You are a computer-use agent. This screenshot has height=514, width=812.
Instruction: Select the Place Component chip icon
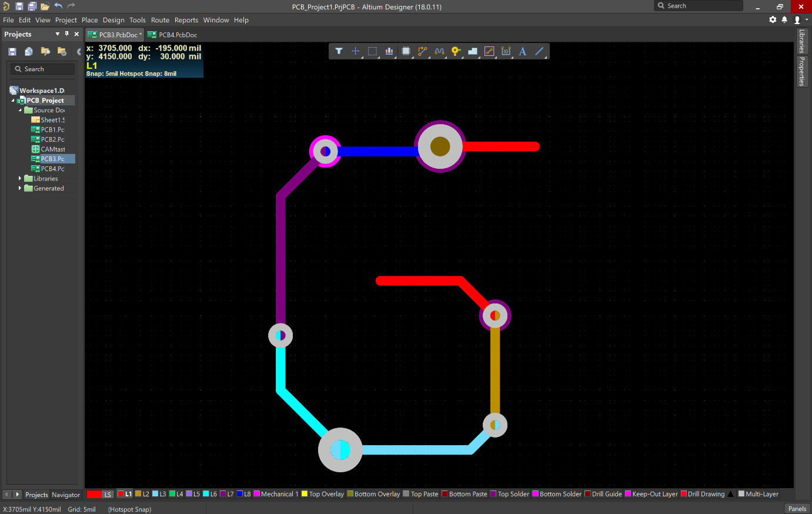tap(406, 51)
